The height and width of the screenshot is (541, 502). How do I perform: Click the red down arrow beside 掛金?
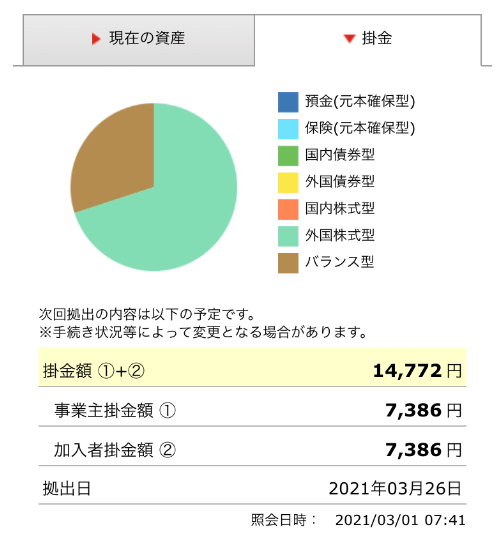click(350, 39)
